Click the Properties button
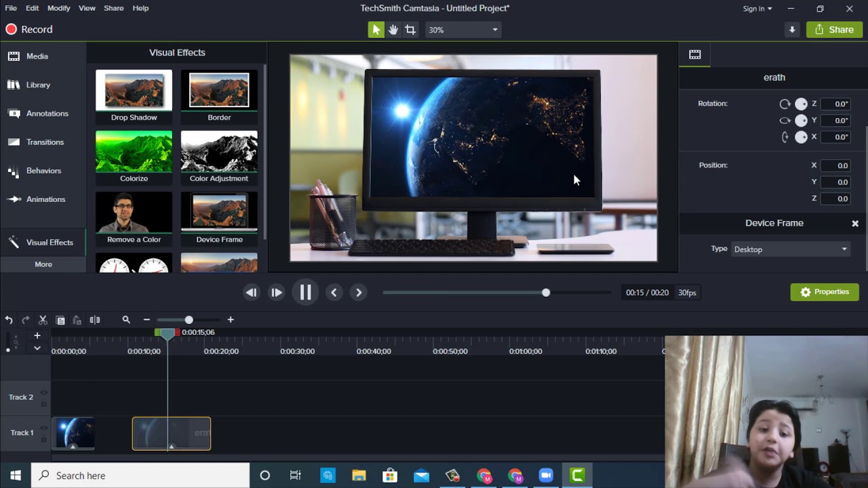868x488 pixels. click(x=825, y=292)
